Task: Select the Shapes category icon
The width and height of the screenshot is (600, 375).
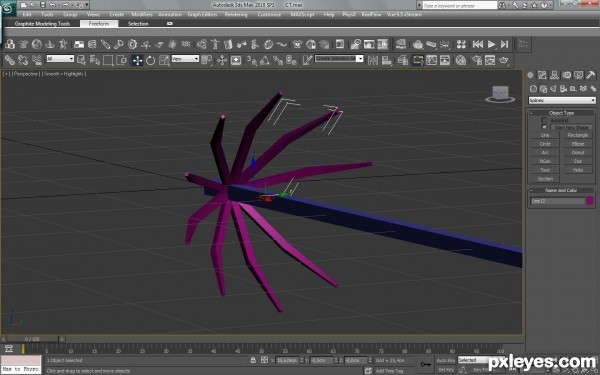Action: (x=543, y=89)
